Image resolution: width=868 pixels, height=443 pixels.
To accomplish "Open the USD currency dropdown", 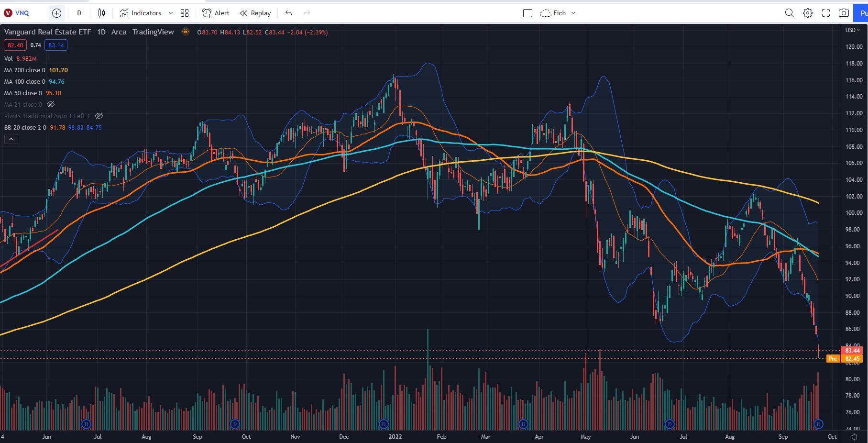I will tap(852, 30).
